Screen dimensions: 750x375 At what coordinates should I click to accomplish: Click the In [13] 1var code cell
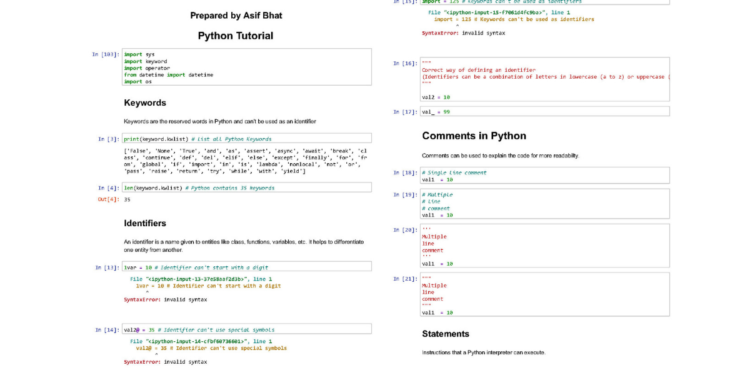(247, 267)
